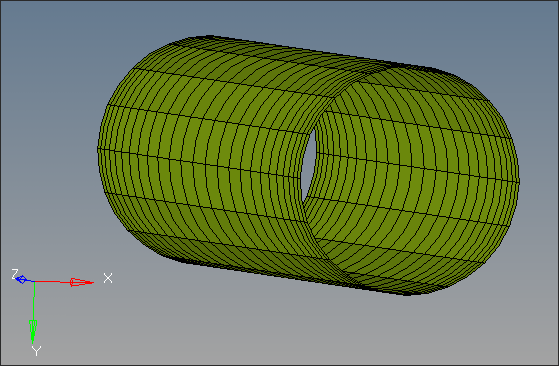This screenshot has height=366, width=559.
Task: Click the blue Z-axis arrowhead on triad
Action: coord(22,279)
